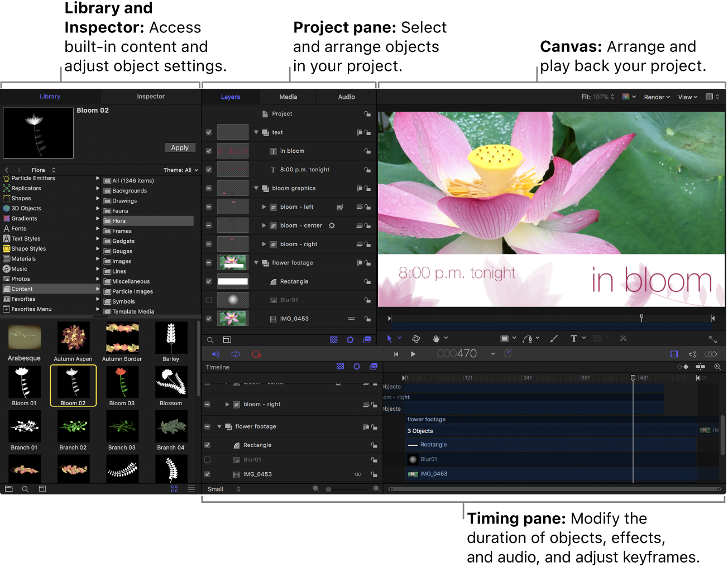
Task: Uncheck the text layer activation checkbox
Action: click(208, 132)
